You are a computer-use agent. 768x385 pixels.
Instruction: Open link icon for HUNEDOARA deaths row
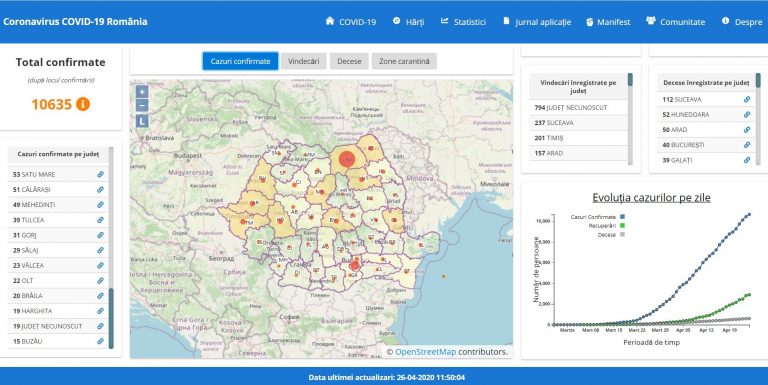pyautogui.click(x=746, y=115)
